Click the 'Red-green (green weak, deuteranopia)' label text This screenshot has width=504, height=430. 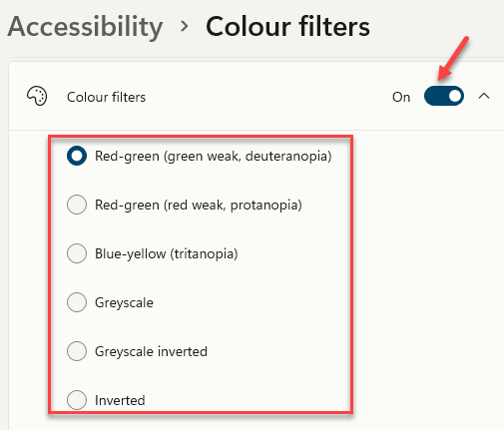coord(214,156)
